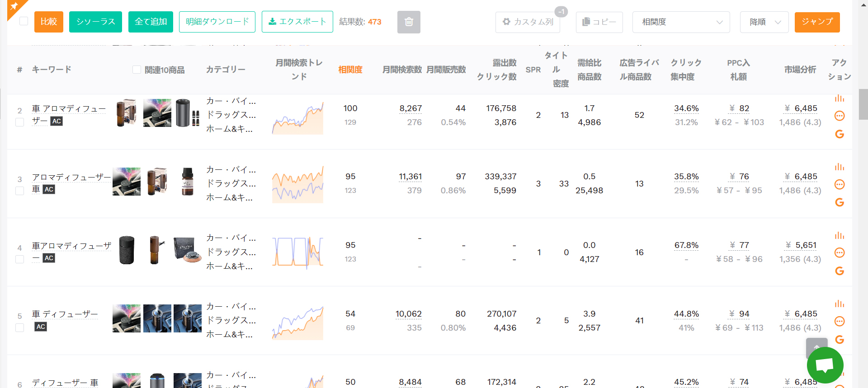Screen dimensions: 868x388
Task: Open bar chart icon for row 2
Action: click(x=840, y=98)
